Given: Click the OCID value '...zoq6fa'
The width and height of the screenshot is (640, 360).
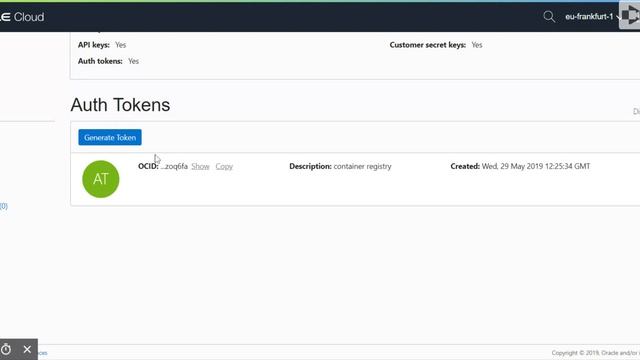Looking at the screenshot, I should (x=174, y=166).
